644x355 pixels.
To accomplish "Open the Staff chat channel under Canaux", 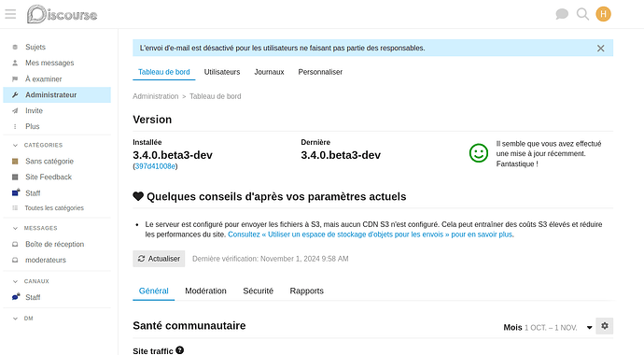I will (x=57, y=297).
